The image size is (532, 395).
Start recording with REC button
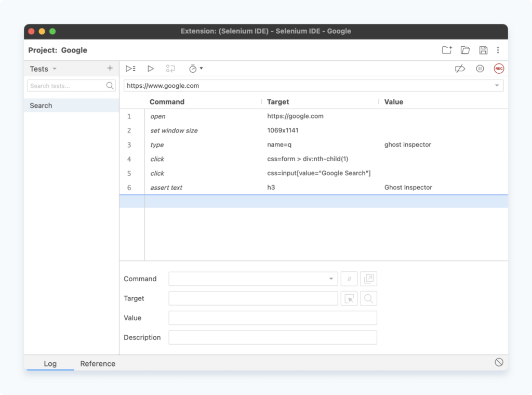point(499,69)
